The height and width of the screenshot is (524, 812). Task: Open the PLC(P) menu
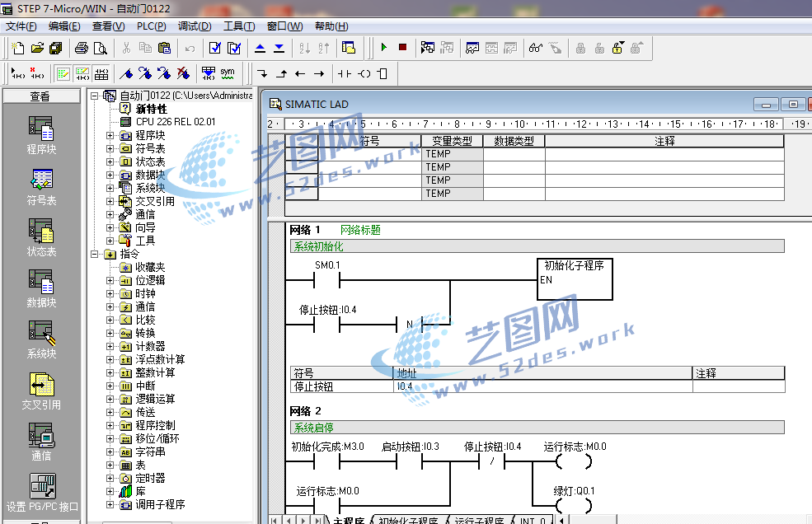click(151, 26)
